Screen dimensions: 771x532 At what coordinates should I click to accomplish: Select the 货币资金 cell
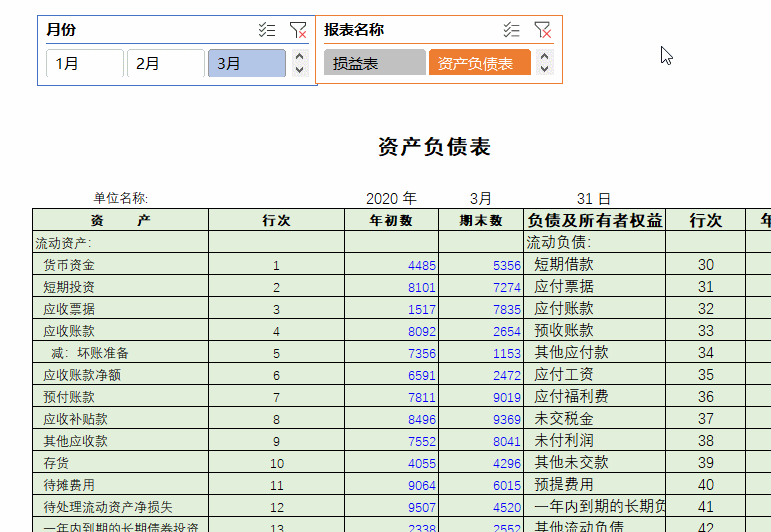120,265
